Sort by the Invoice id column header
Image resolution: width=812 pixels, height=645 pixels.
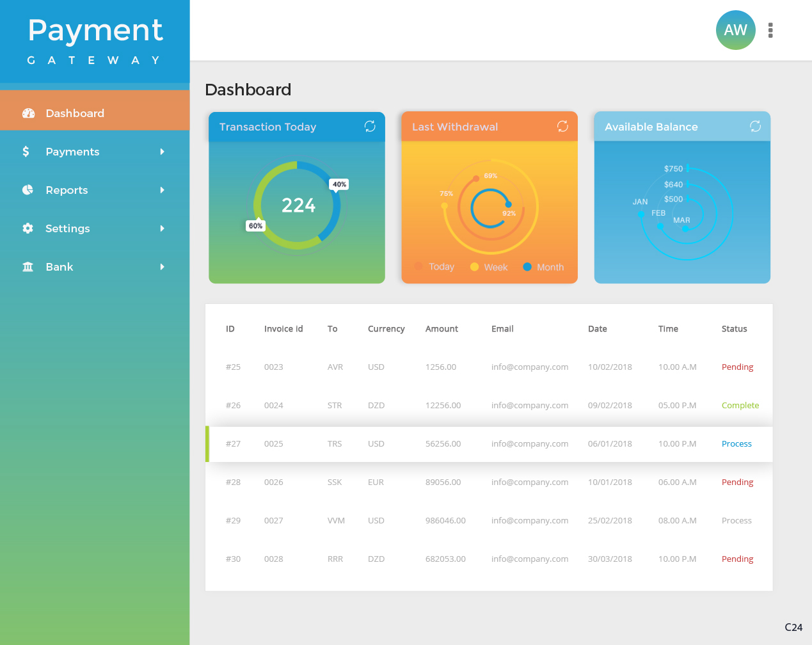pyautogui.click(x=283, y=329)
